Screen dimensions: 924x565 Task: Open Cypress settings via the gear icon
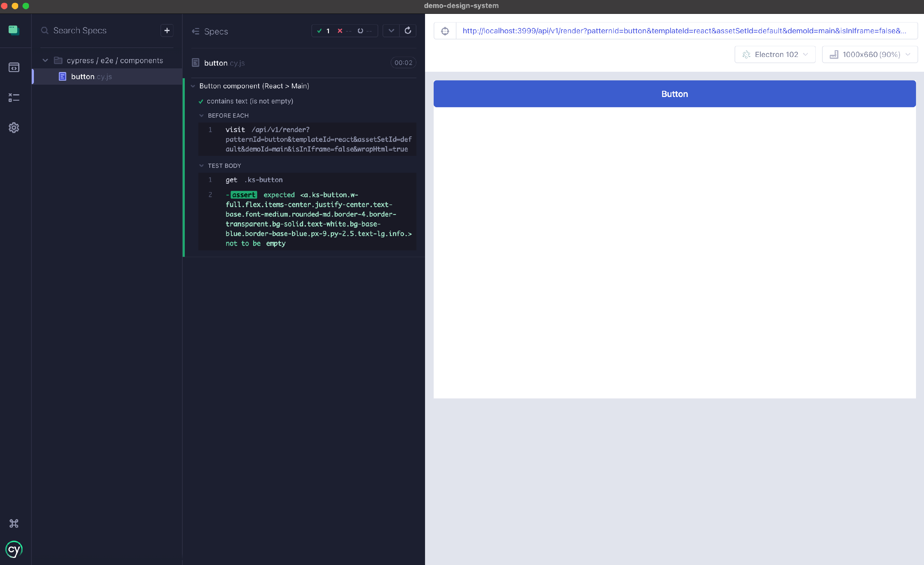click(14, 127)
